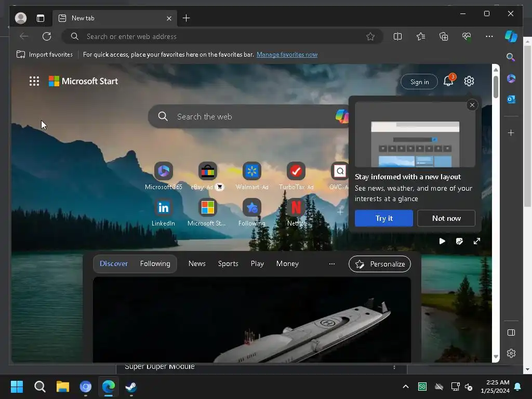This screenshot has height=399, width=532.
Task: Click the Personalize button
Action: point(380,264)
